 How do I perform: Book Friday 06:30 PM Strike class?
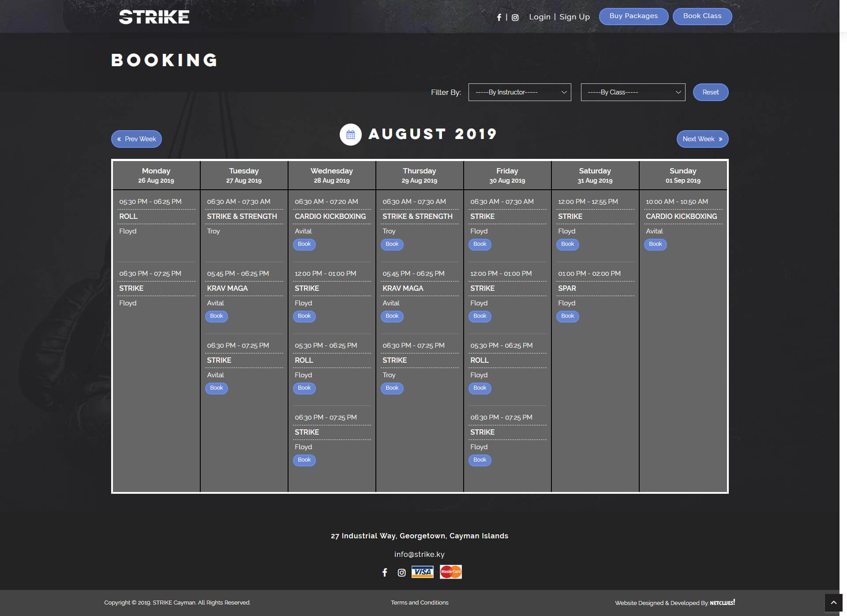click(480, 460)
